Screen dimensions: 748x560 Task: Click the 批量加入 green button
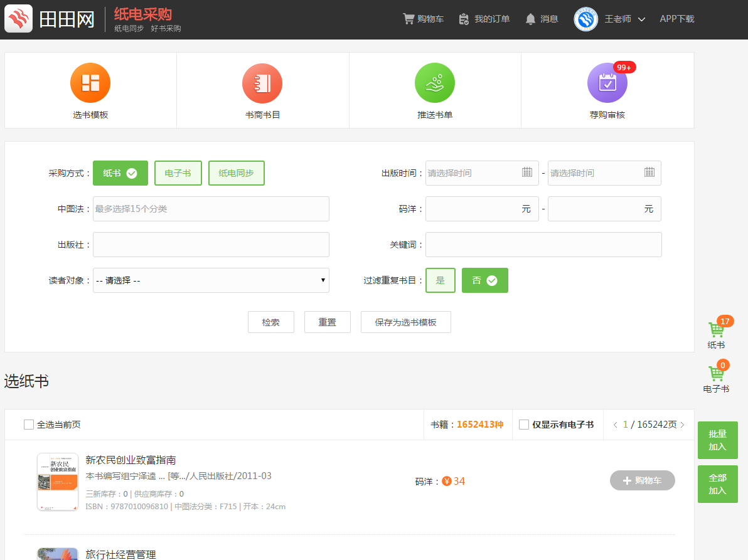(717, 440)
